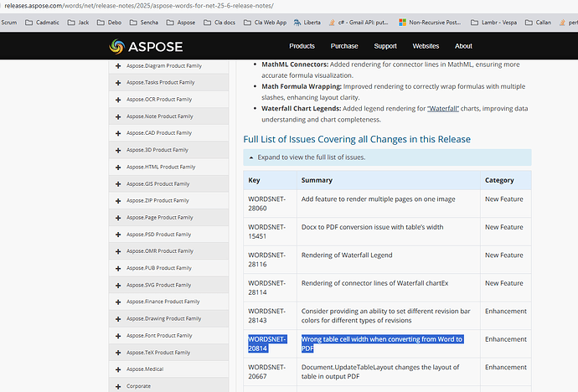Screen dimensions: 578x392
Task: Click 'Add feature to render multiple pages' summary
Action: 378,199
